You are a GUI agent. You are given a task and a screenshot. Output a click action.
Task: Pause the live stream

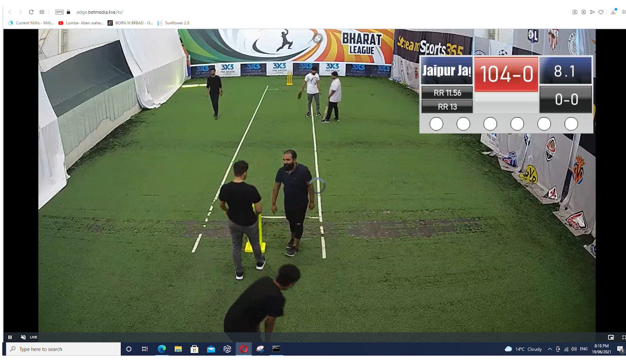(x=10, y=337)
